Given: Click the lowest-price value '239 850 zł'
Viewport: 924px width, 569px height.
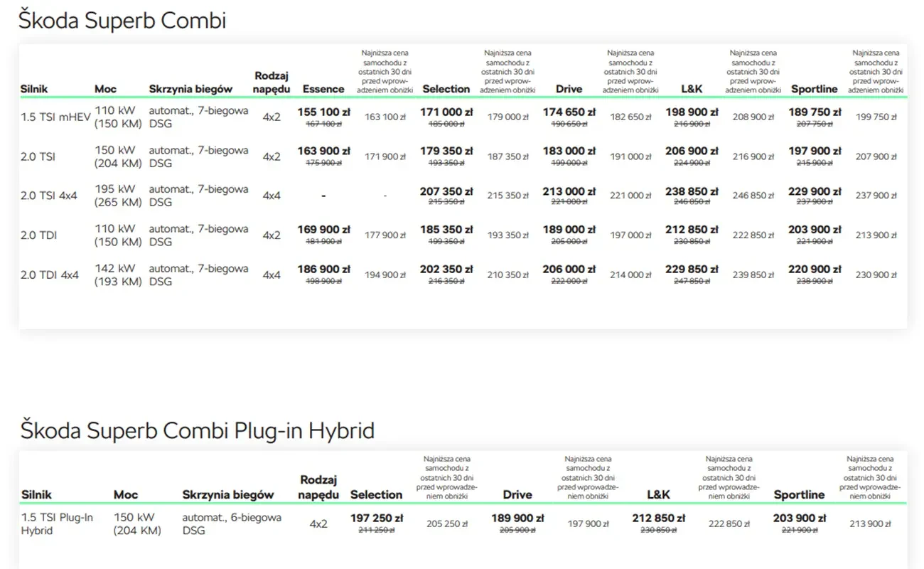Looking at the screenshot, I should tap(754, 275).
